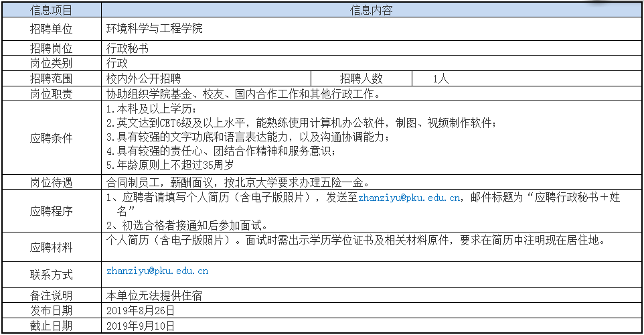Select the text 环境科学与工程学院
Image resolution: width=644 pixels, height=335 pixels.
click(155, 28)
